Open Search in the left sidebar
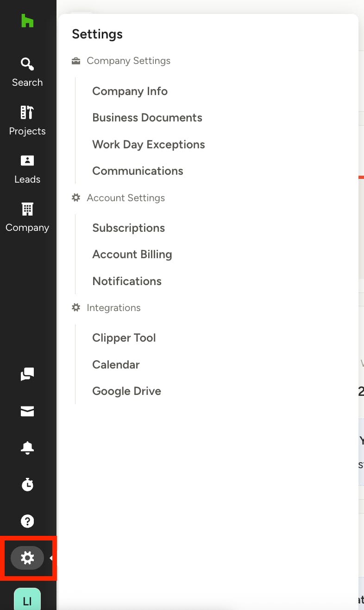Screen dimensions: 364x610 click(x=27, y=72)
